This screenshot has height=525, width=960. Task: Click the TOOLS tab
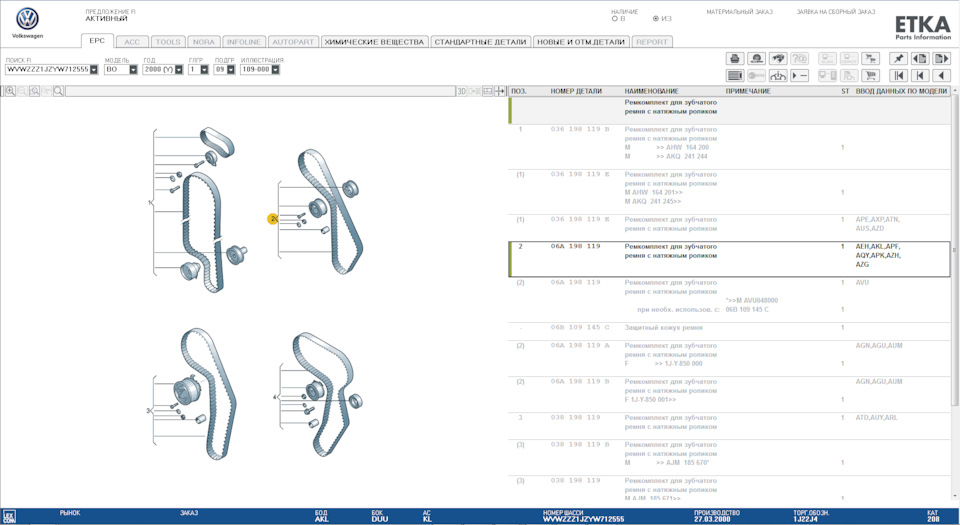coord(168,42)
